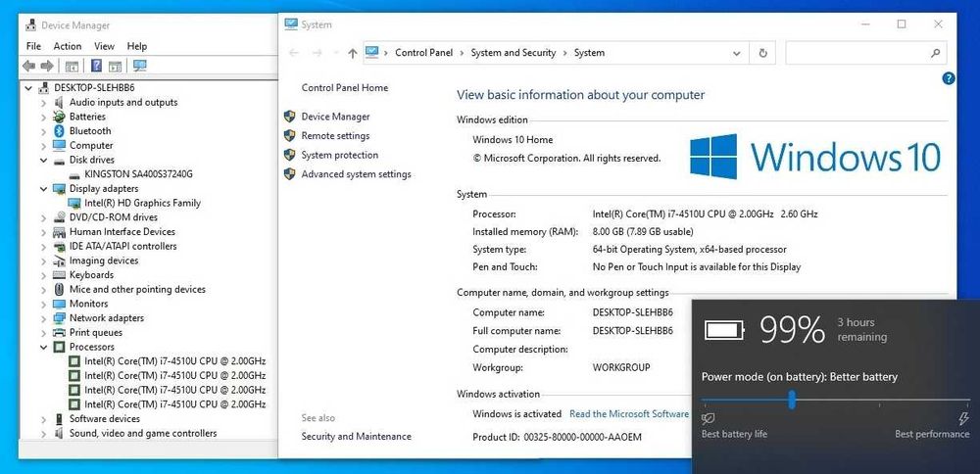
Task: Click Read the Microsoft Software license link
Action: click(629, 413)
